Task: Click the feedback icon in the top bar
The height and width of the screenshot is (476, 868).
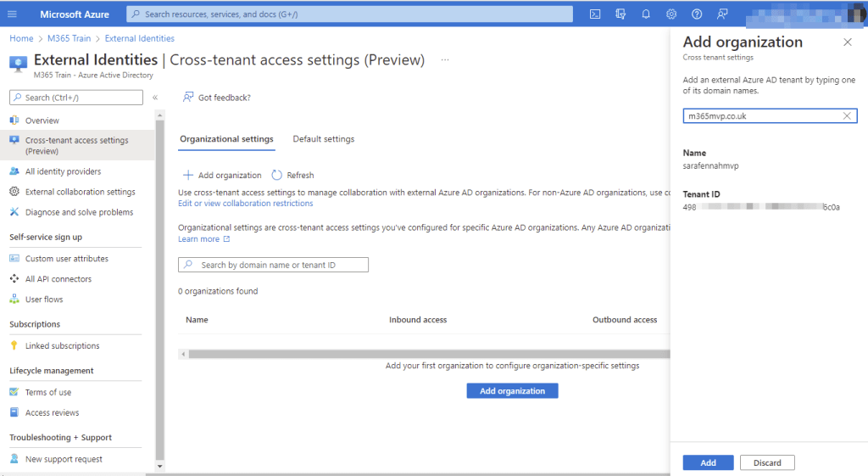Action: (x=722, y=14)
